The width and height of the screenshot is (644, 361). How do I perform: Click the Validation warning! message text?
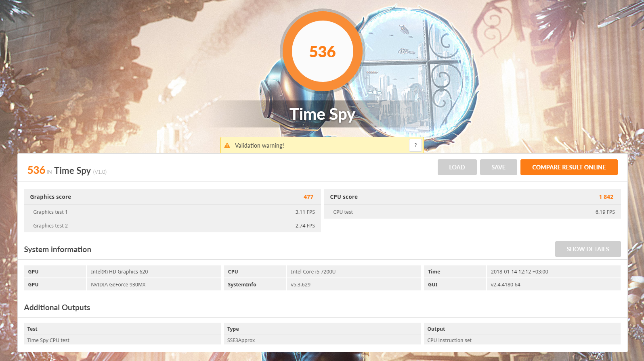tap(259, 146)
